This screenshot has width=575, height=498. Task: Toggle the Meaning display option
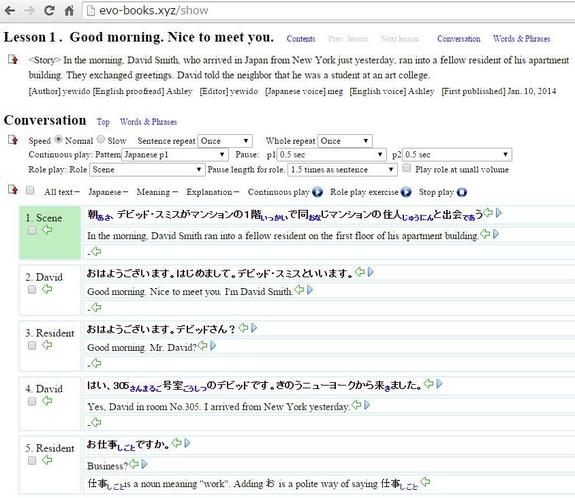(x=157, y=192)
